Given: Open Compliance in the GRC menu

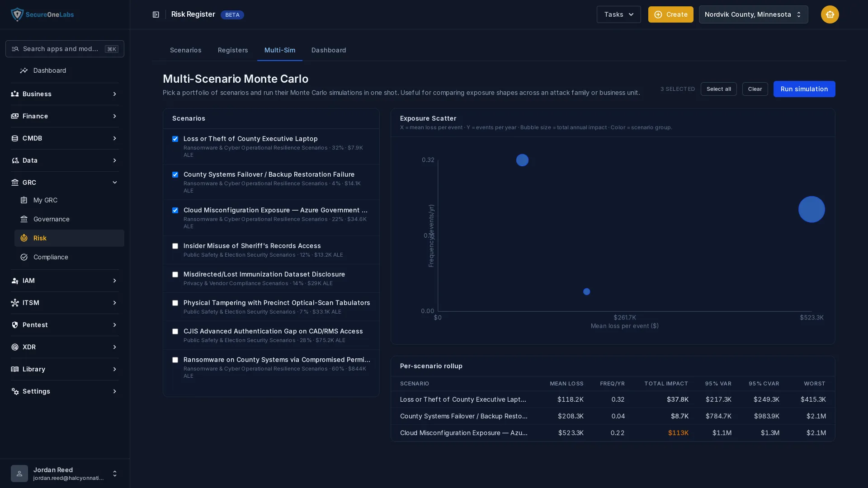Looking at the screenshot, I should (x=69, y=257).
